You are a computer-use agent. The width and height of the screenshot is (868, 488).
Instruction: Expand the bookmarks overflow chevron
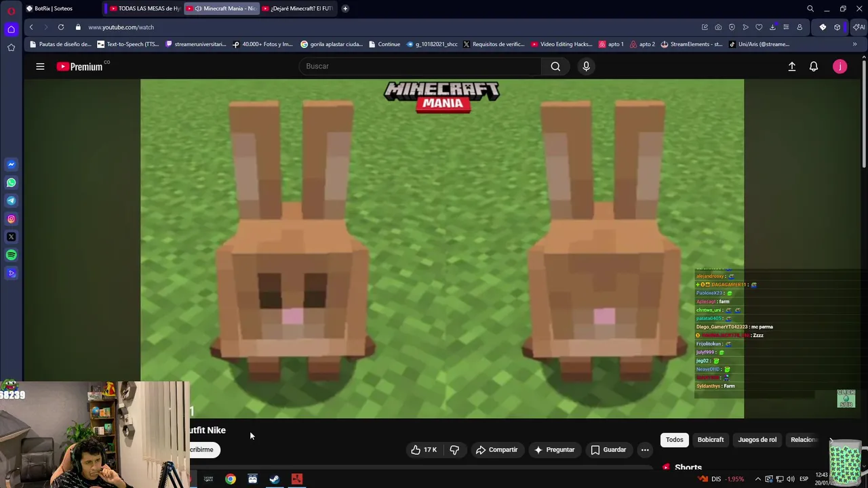[854, 44]
